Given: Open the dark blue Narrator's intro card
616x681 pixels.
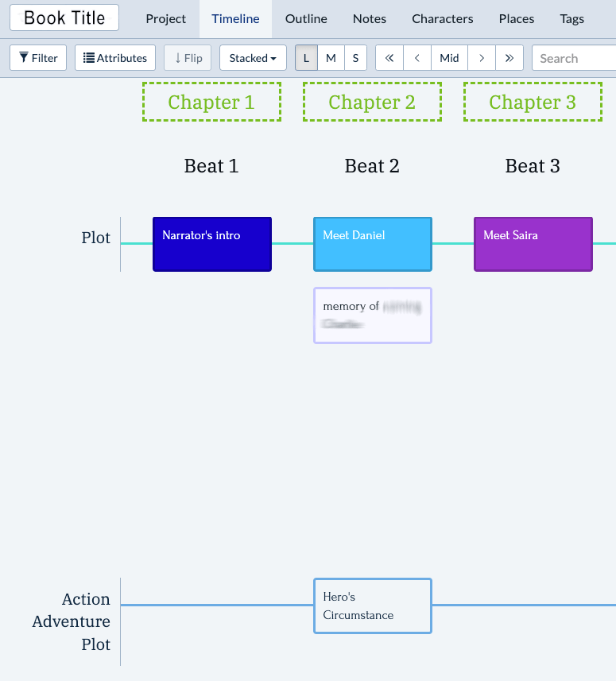Looking at the screenshot, I should [x=212, y=244].
